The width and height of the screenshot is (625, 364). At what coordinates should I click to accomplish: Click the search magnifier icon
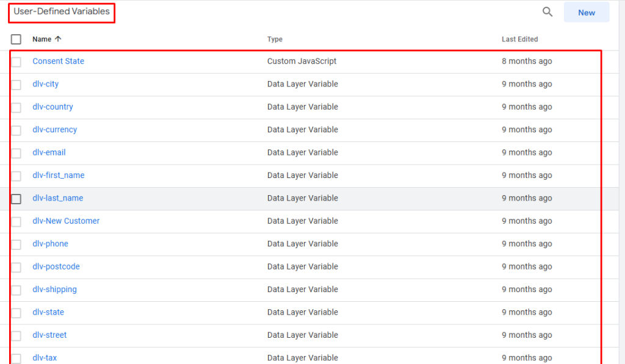tap(547, 12)
